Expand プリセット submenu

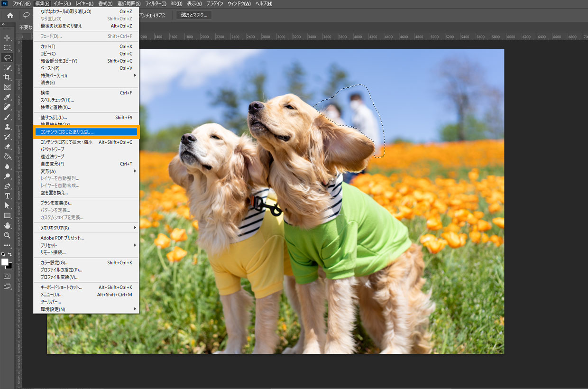click(85, 245)
